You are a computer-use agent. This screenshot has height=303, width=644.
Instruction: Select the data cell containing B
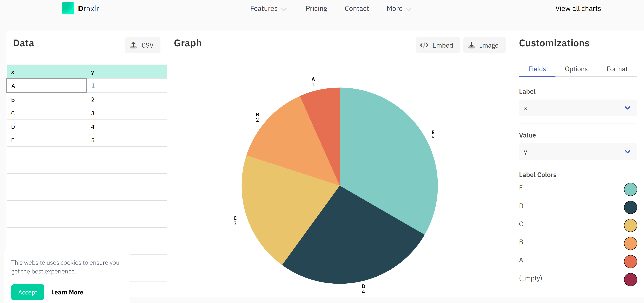click(47, 99)
